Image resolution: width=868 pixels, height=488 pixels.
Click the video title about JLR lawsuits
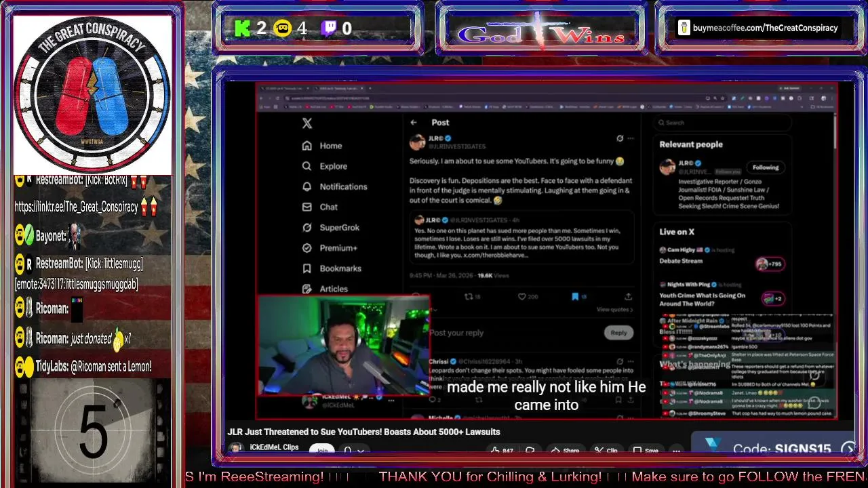(363, 432)
